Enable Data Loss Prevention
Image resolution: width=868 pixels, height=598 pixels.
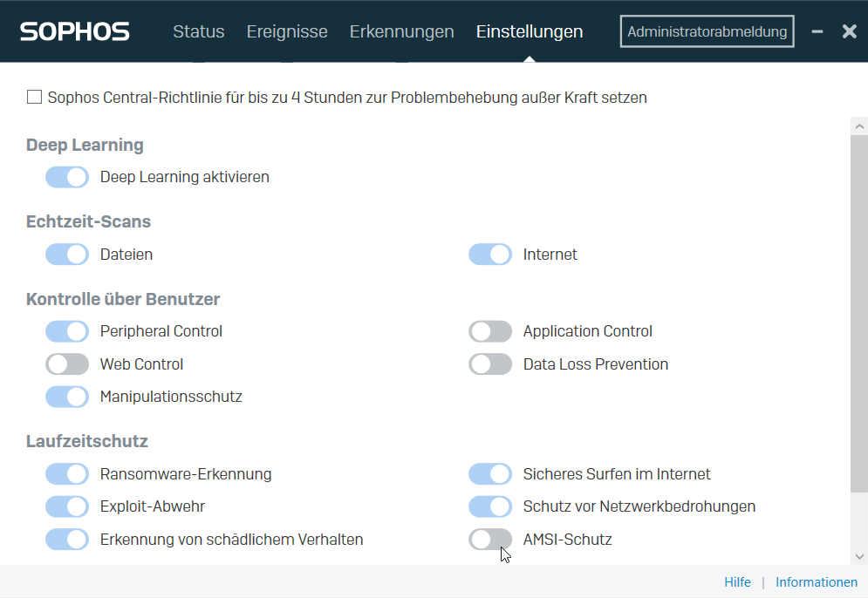click(x=489, y=364)
